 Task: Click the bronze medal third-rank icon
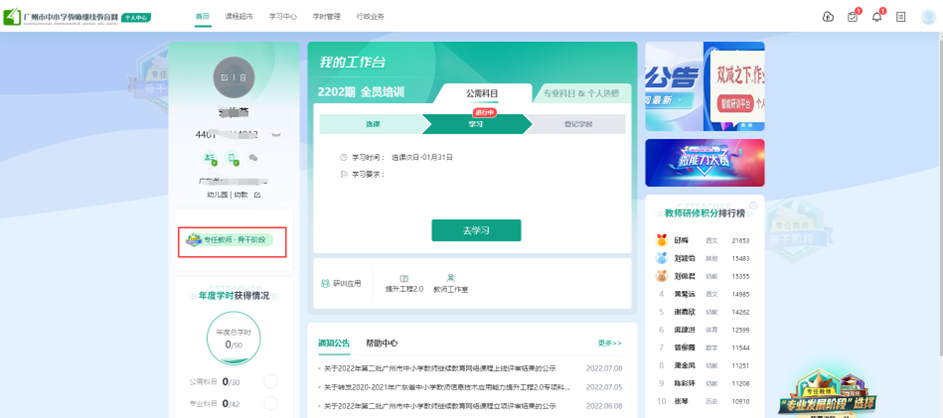click(662, 277)
